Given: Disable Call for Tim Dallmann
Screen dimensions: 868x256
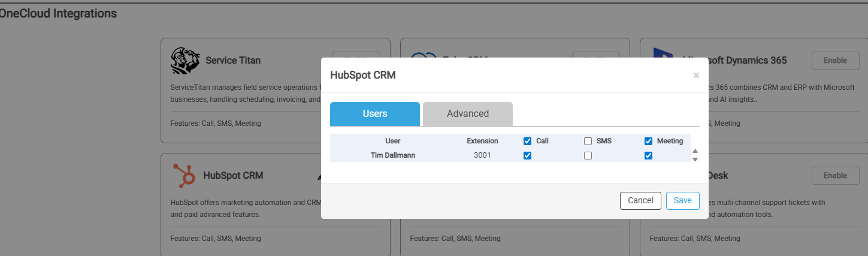Looking at the screenshot, I should tap(527, 156).
